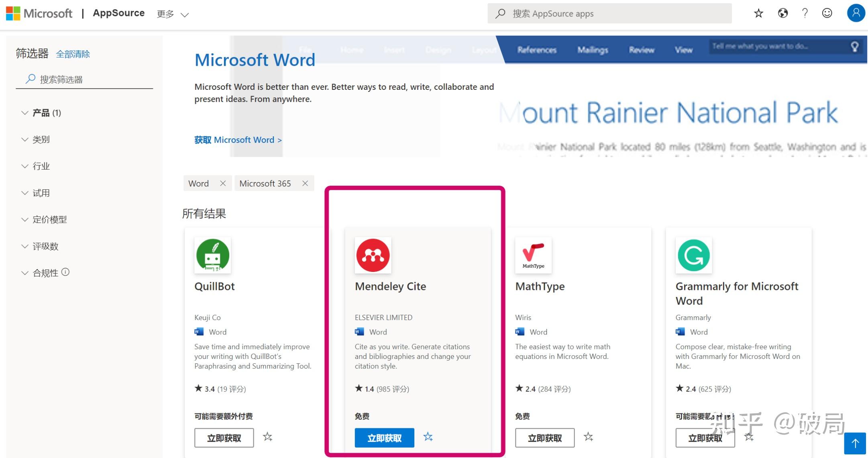Open the 更多 dropdown menu
This screenshot has height=458, width=868.
point(173,14)
